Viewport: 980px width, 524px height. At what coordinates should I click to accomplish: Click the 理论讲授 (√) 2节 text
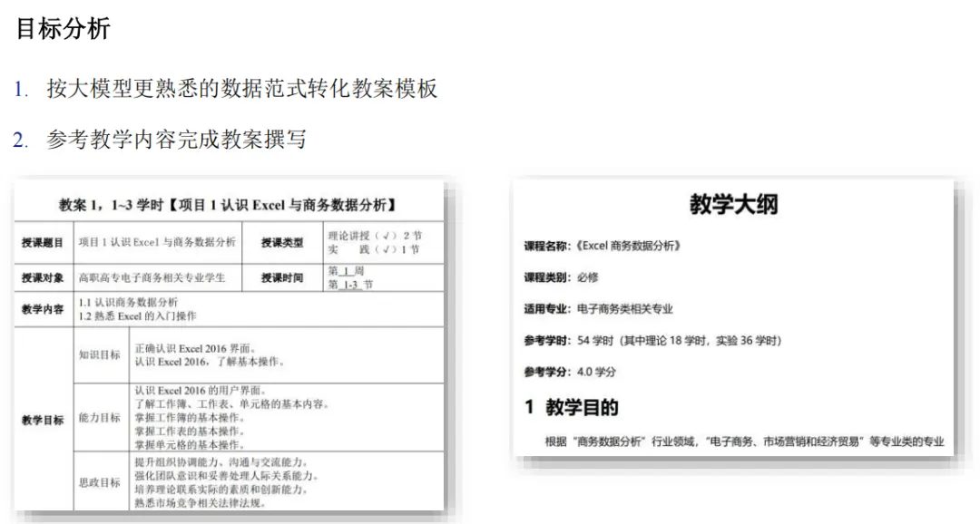pyautogui.click(x=375, y=236)
